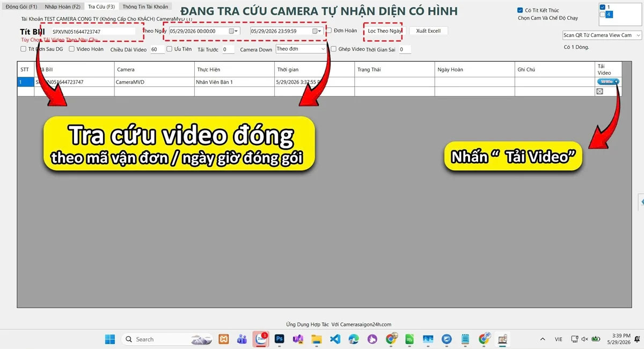Screen dimensions: 644x349
Task: Open the second Chrome icon on taskbar
Action: [484, 339]
